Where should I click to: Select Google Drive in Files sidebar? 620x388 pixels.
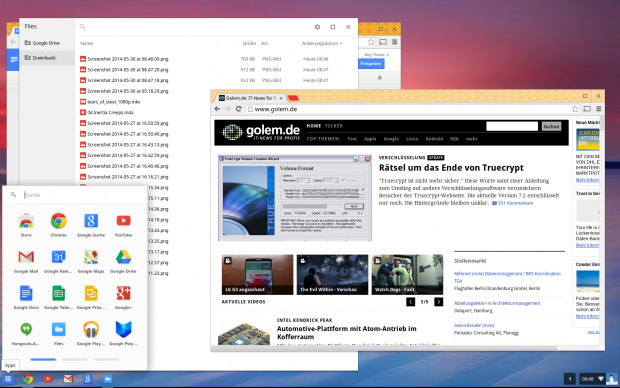tap(47, 43)
